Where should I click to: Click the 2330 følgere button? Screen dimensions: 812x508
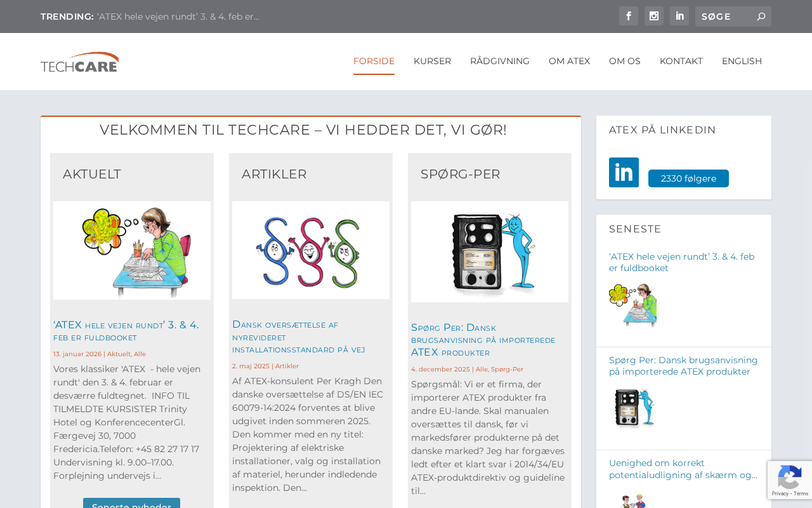[x=688, y=178]
